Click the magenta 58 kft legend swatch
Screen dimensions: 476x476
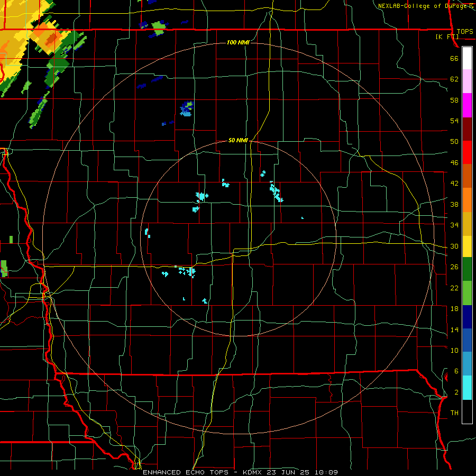467,105
